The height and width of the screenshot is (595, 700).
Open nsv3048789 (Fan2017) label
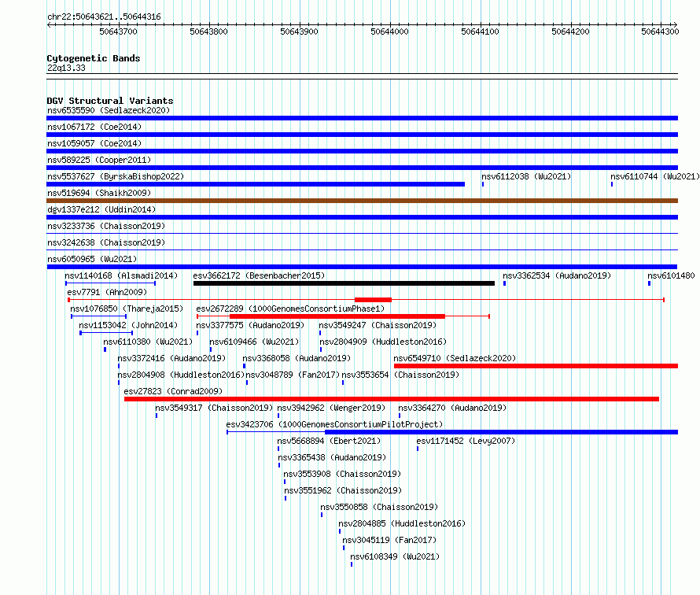point(293,375)
